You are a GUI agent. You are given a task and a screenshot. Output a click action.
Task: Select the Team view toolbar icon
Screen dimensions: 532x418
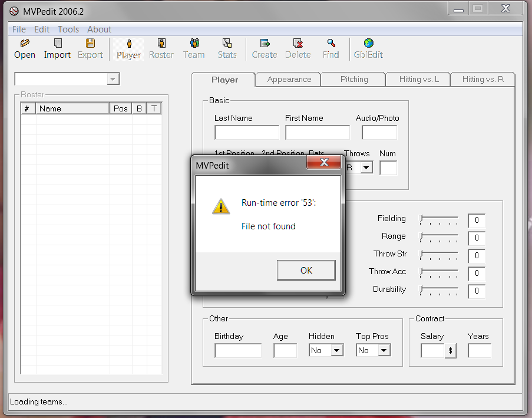pos(194,43)
